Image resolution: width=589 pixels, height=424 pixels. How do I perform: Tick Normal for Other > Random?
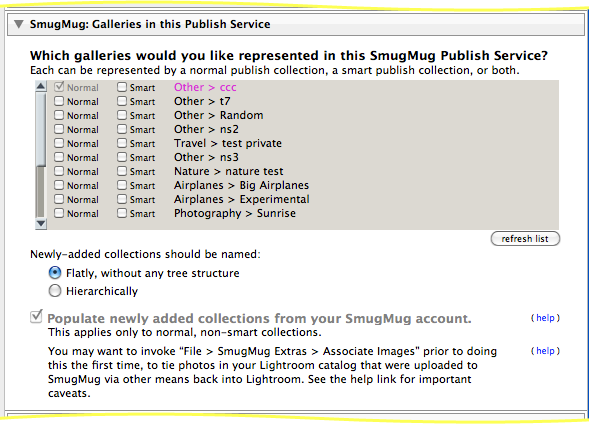click(x=59, y=115)
